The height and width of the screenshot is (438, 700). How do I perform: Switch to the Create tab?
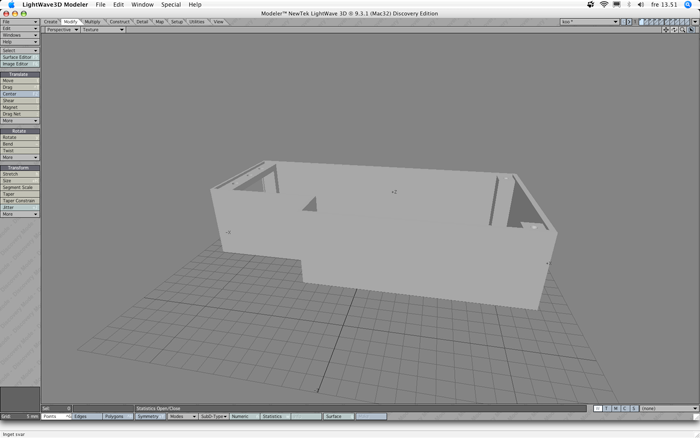[x=50, y=22]
